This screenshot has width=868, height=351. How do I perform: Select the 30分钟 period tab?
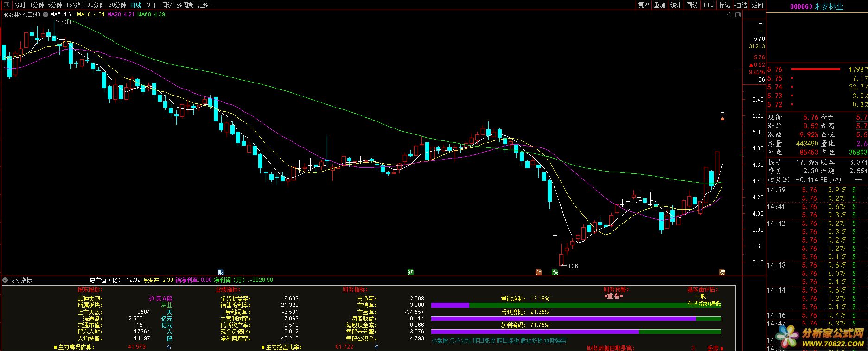click(96, 5)
